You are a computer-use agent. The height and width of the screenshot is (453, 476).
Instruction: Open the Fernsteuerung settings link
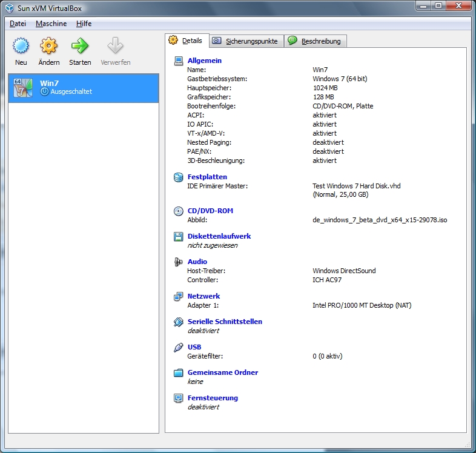click(213, 398)
